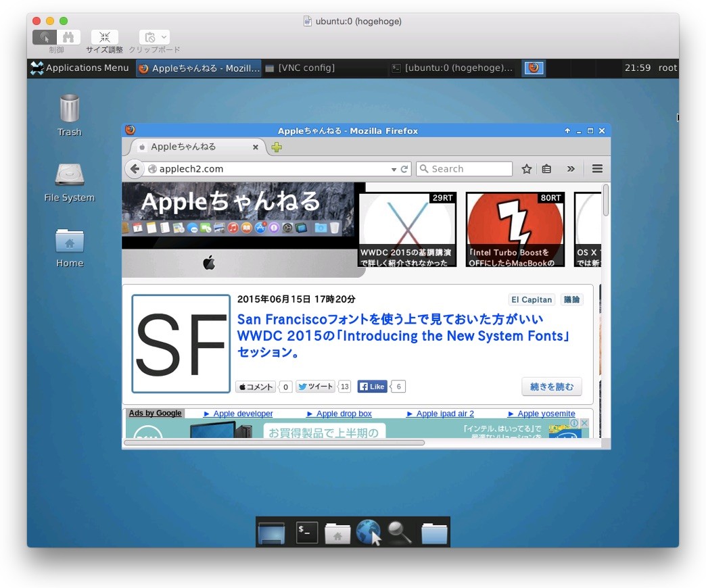706x588 pixels.
Task: Click the clock showing 21:59
Action: [637, 68]
